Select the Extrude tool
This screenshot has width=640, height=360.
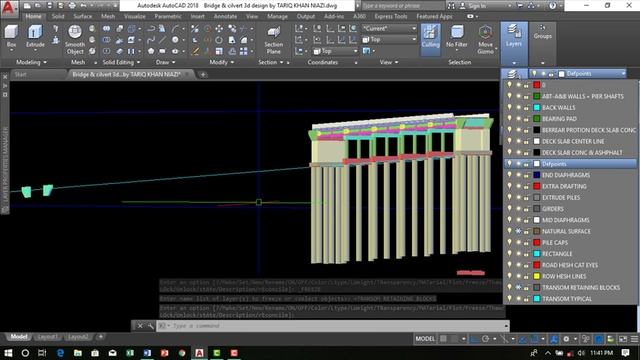tap(35, 37)
